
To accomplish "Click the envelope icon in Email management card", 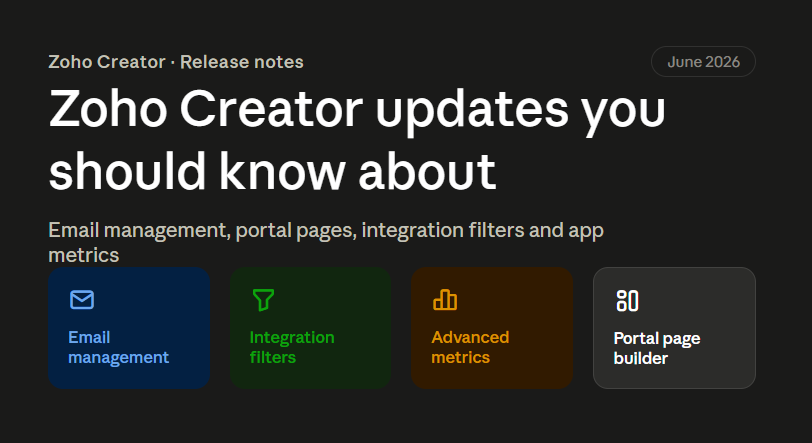I will pyautogui.click(x=82, y=300).
